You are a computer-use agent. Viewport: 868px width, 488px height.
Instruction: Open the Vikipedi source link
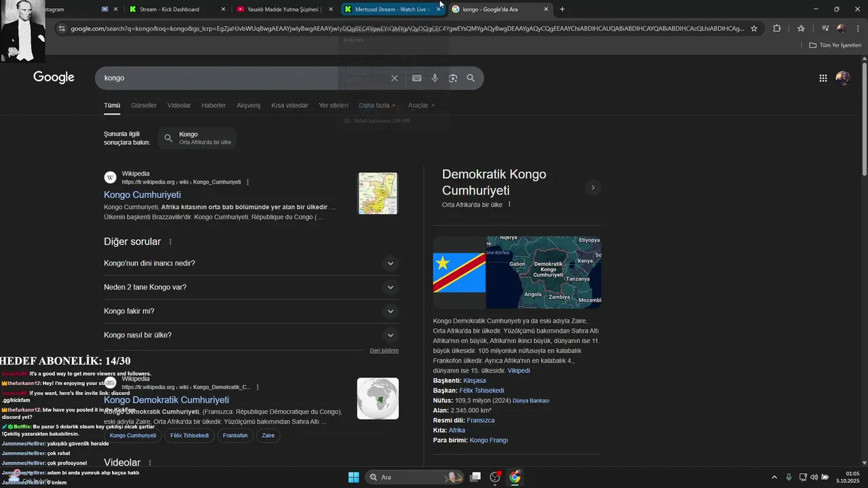point(519,371)
